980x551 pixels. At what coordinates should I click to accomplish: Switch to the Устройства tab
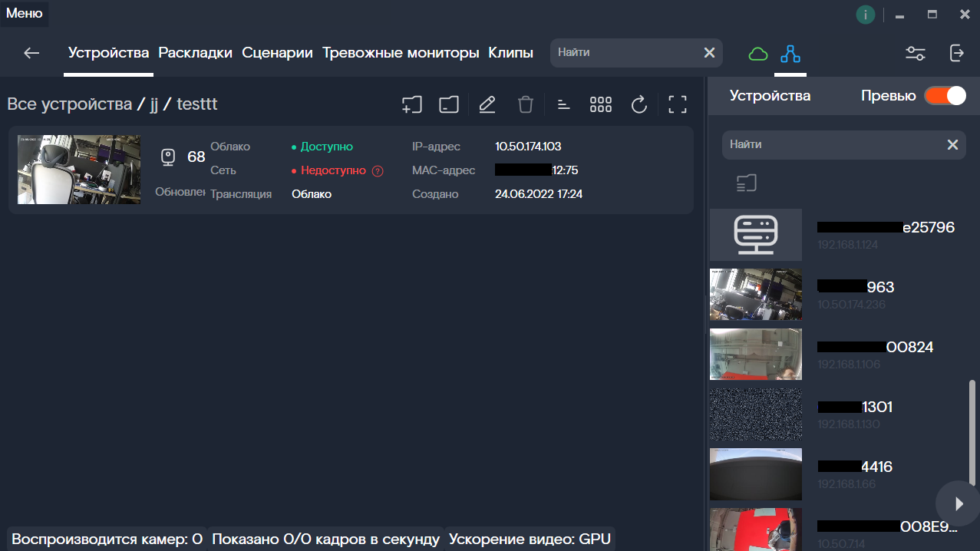[x=108, y=53]
